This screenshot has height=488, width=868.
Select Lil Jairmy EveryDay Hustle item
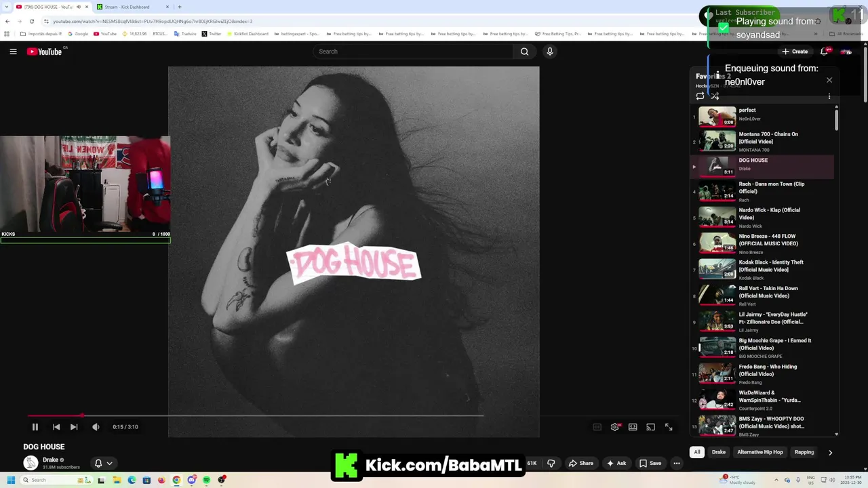point(762,322)
